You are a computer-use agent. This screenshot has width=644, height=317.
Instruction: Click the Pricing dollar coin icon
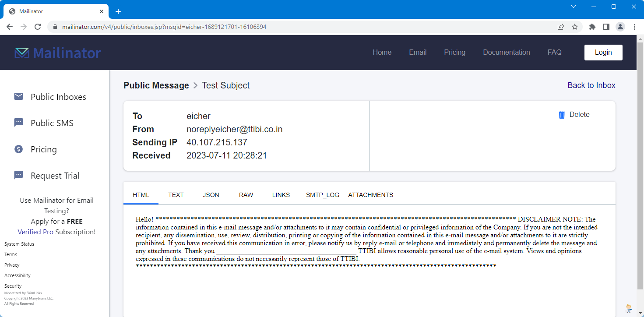pyautogui.click(x=18, y=149)
